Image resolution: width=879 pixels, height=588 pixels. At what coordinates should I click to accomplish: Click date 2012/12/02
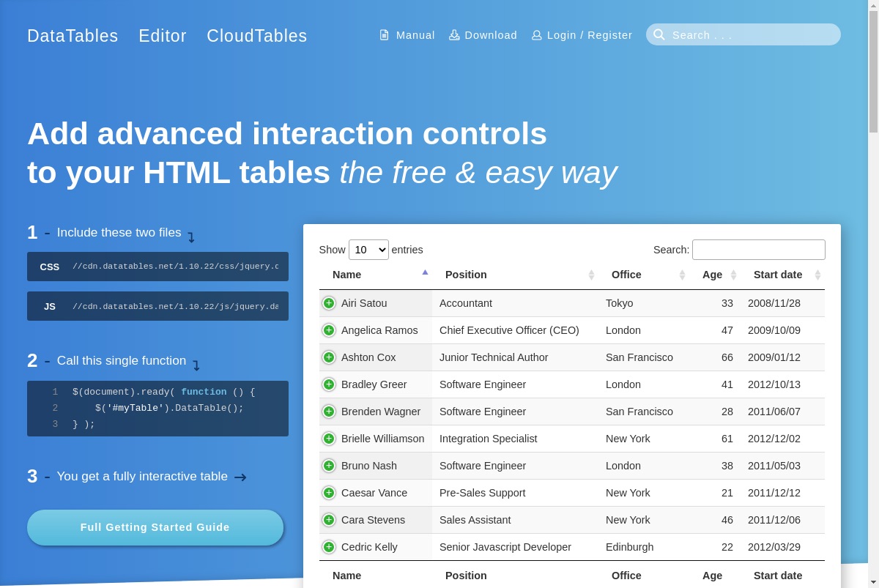[774, 439]
